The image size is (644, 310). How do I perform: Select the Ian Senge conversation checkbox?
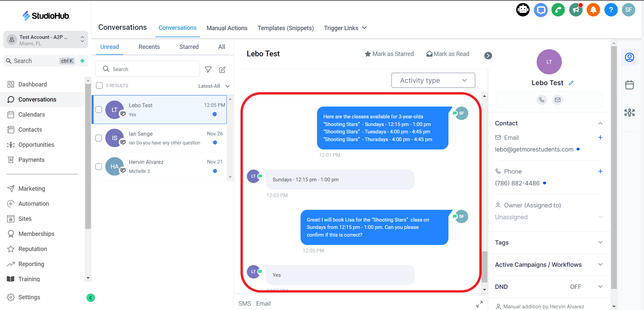pyautogui.click(x=99, y=138)
